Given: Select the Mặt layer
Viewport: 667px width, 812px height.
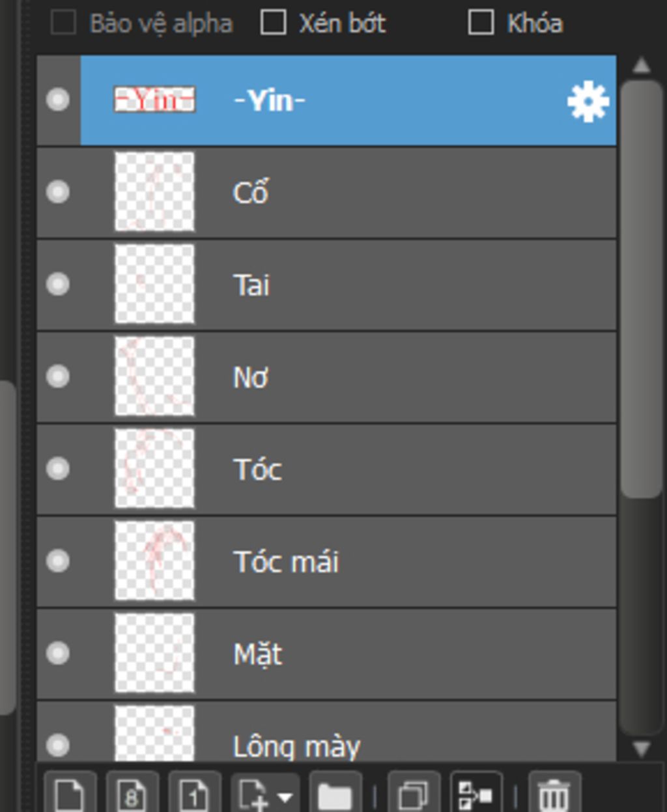Looking at the screenshot, I should (x=326, y=654).
